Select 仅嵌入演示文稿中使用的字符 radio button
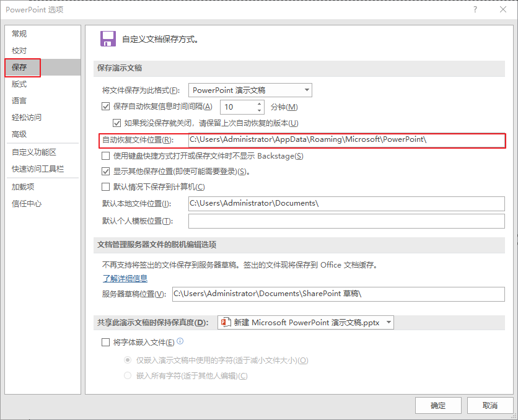 point(128,360)
